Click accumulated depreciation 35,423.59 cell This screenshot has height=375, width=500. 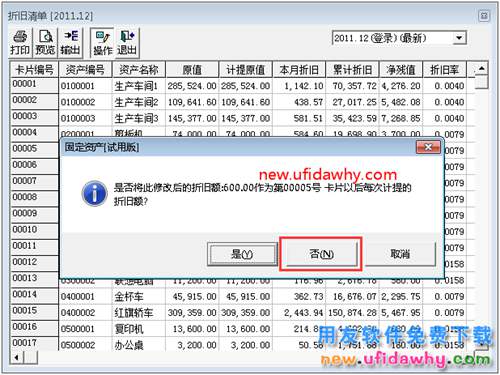pyautogui.click(x=352, y=118)
